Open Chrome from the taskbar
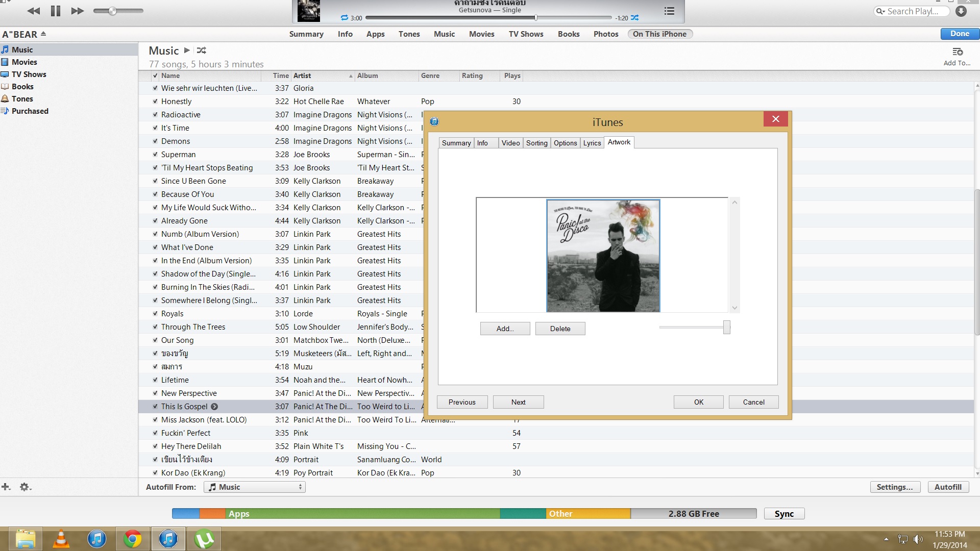The width and height of the screenshot is (980, 551). (x=132, y=539)
